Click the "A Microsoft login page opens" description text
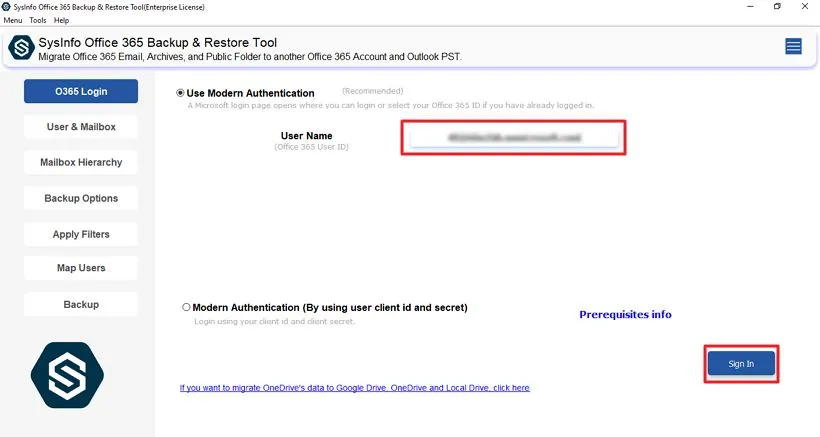 tap(391, 105)
